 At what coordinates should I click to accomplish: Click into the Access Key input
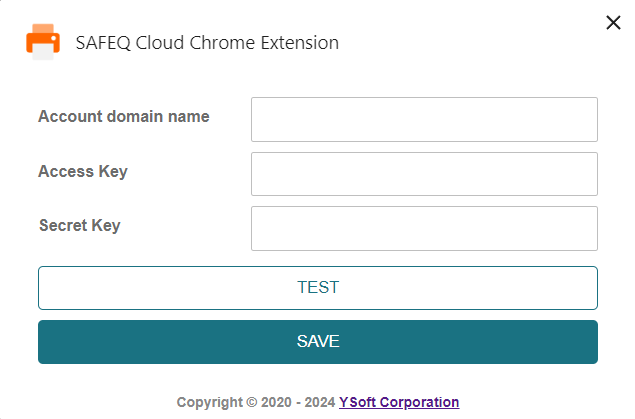click(x=424, y=174)
